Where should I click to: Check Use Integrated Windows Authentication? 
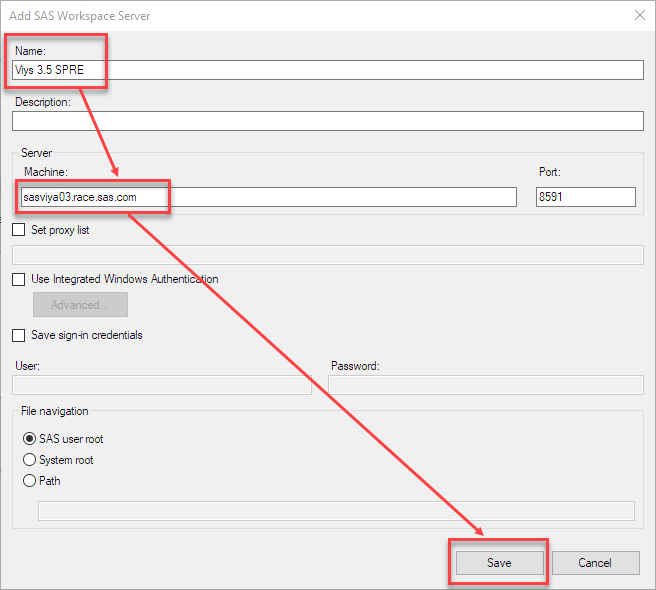pos(18,279)
